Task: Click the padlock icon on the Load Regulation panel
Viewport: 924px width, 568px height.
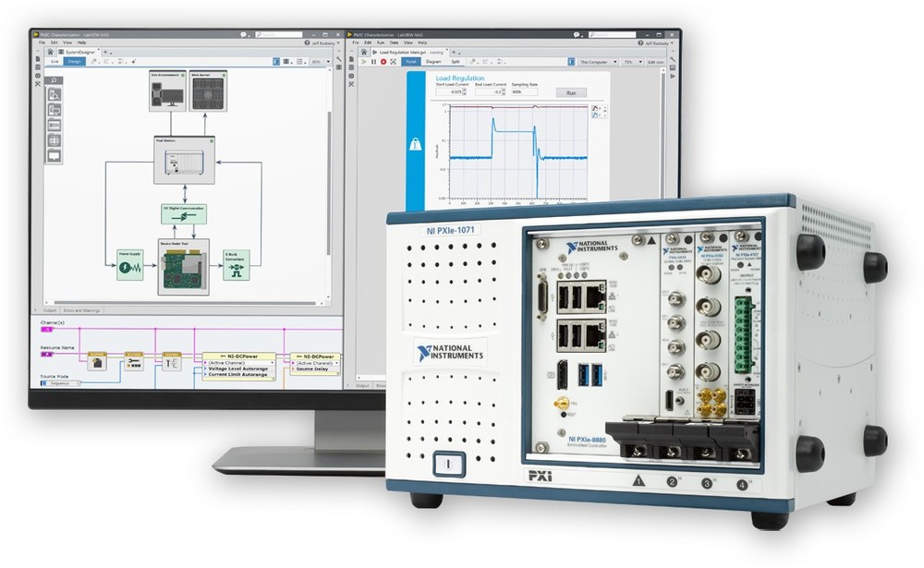Action: 416,144
